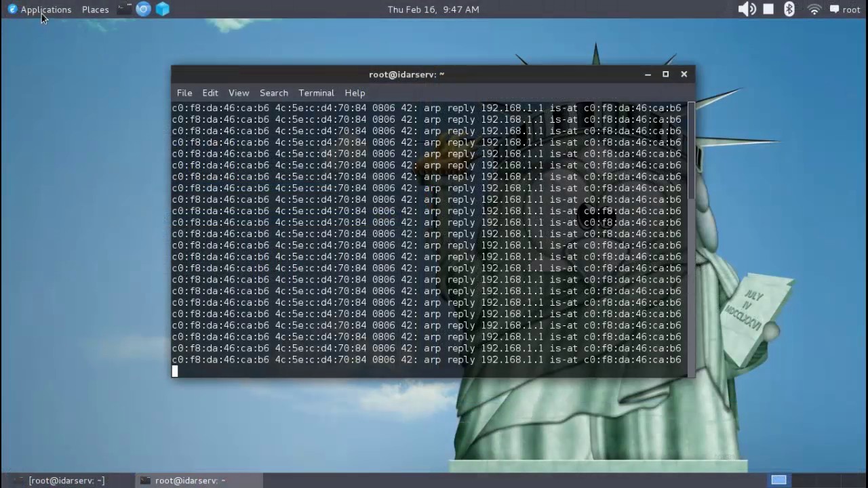This screenshot has height=488, width=868.
Task: Open the Applications menu in the top panel
Action: (x=39, y=9)
